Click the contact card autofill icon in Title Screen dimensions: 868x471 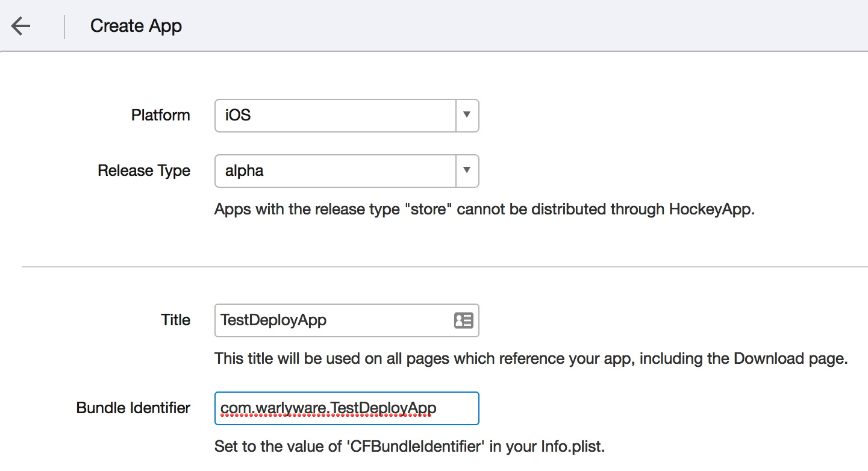click(463, 320)
